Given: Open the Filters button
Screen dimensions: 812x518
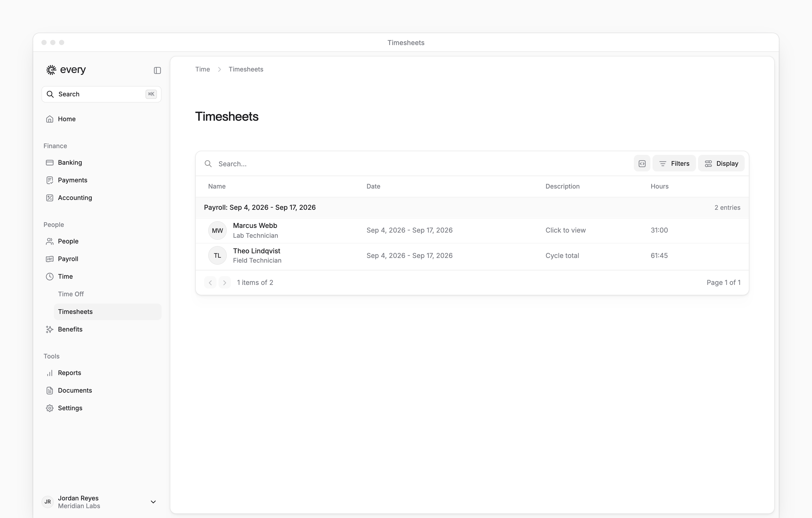Looking at the screenshot, I should (674, 164).
